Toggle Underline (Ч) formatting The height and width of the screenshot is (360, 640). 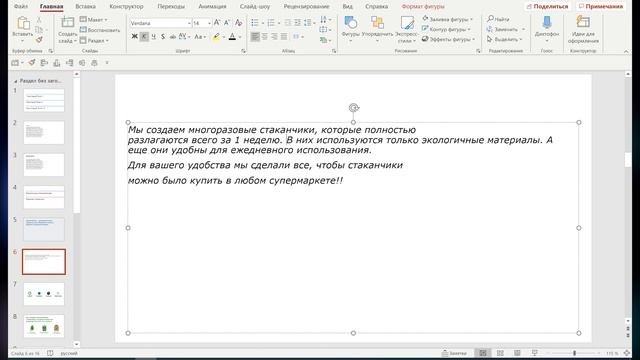coord(153,37)
